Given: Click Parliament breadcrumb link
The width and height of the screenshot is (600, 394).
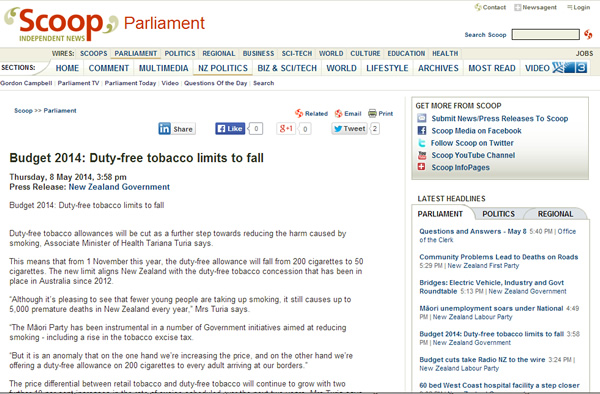Looking at the screenshot, I should pyautogui.click(x=60, y=111).
